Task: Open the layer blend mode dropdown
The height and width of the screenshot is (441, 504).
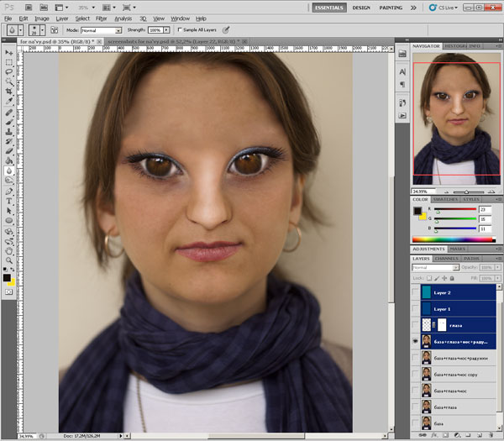Action: (433, 268)
